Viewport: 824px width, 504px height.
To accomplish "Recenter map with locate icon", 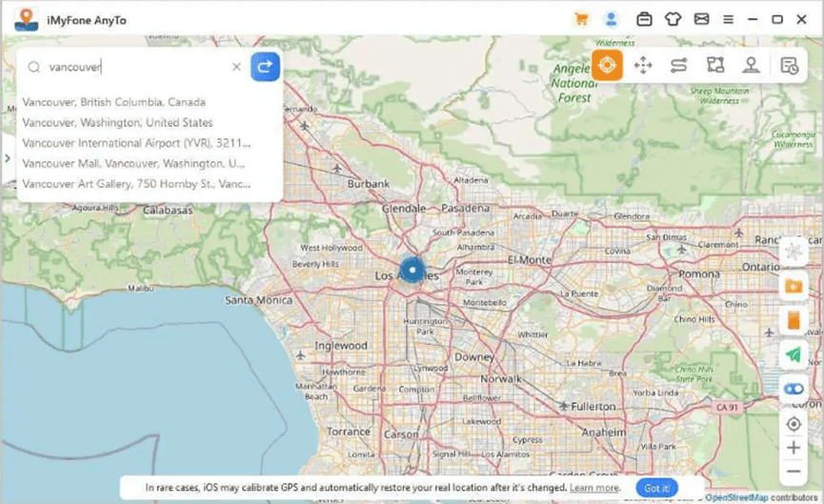I will click(794, 424).
